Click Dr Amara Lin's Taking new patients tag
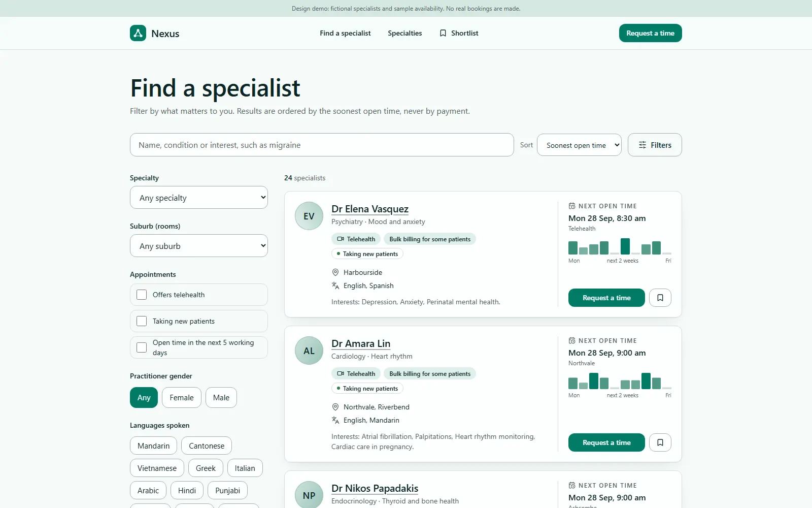Image resolution: width=812 pixels, height=508 pixels. [x=367, y=388]
